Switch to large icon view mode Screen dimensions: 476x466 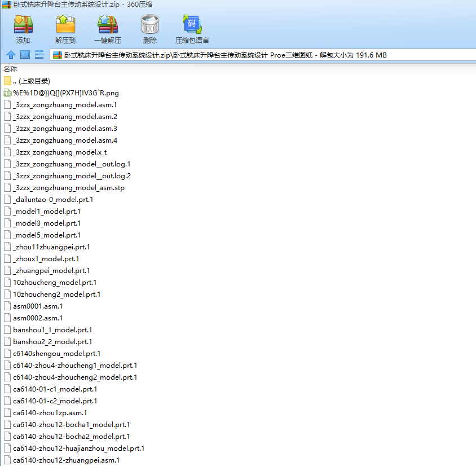click(x=25, y=55)
